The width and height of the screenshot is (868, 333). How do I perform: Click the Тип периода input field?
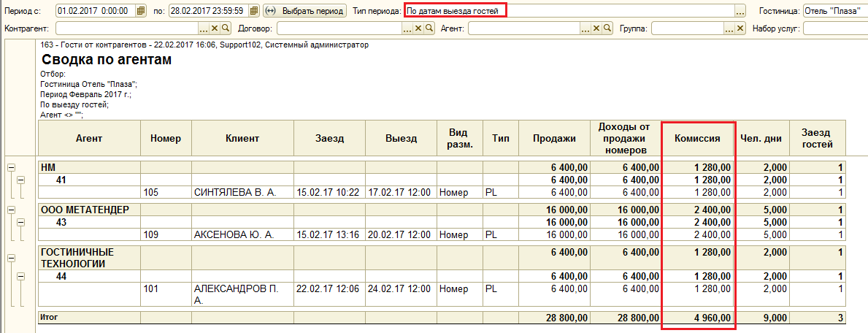point(569,10)
